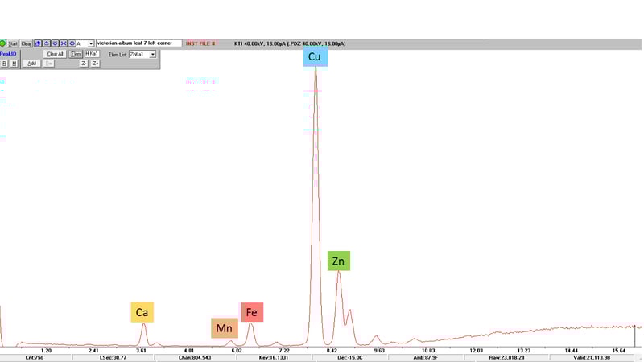Toggle the Elem button
Screen dimensions: 644x362
76,54
